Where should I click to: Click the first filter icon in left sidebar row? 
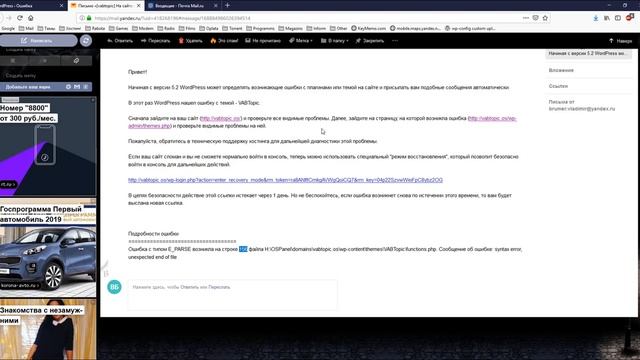13,60
